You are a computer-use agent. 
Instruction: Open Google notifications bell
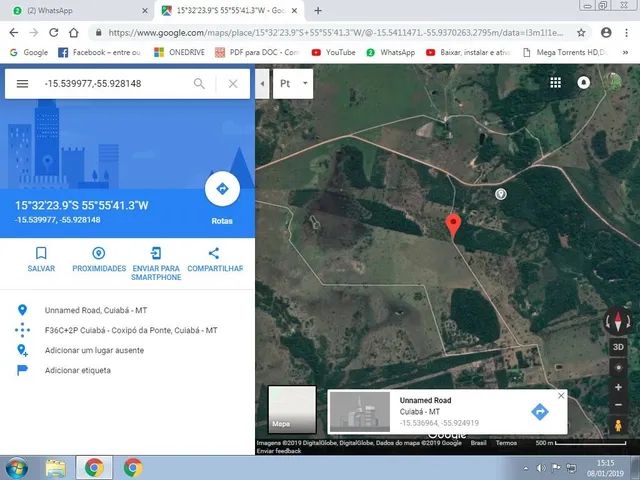(x=584, y=82)
